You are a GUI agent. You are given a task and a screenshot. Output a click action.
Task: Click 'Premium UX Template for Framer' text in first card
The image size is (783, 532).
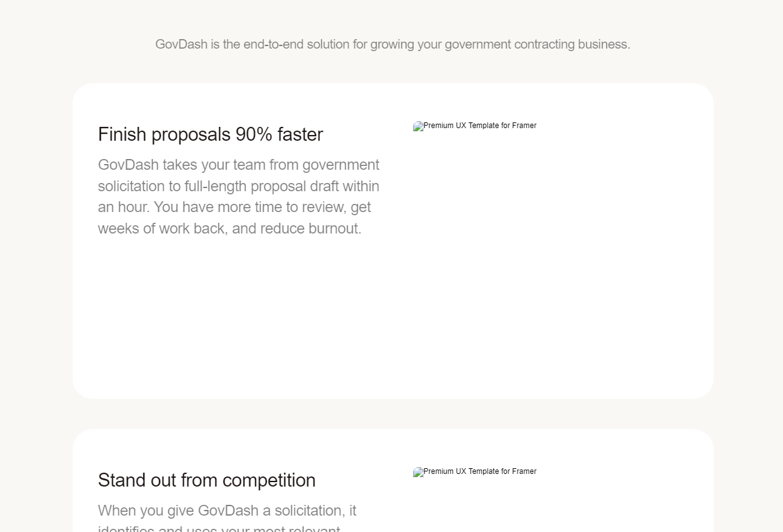[480, 126]
